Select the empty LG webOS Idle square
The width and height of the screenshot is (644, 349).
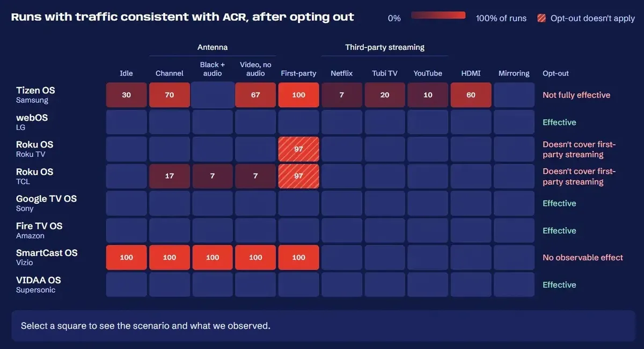point(126,122)
